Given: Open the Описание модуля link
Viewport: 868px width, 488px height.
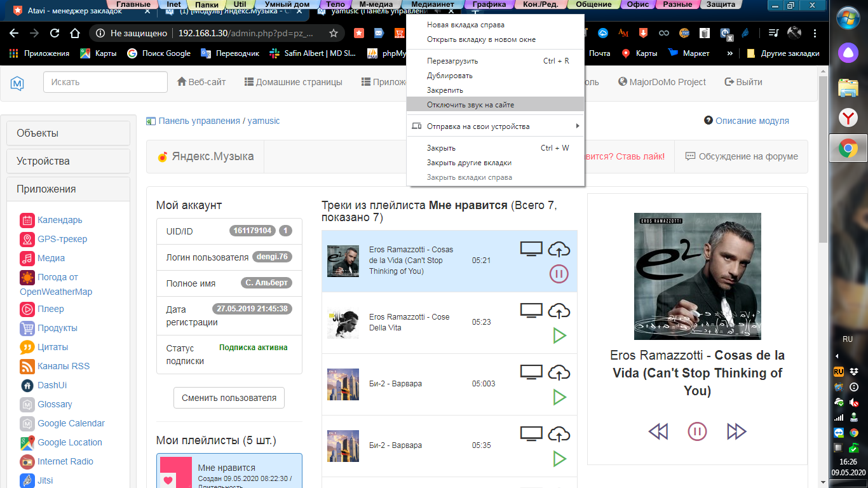Looking at the screenshot, I should [752, 121].
